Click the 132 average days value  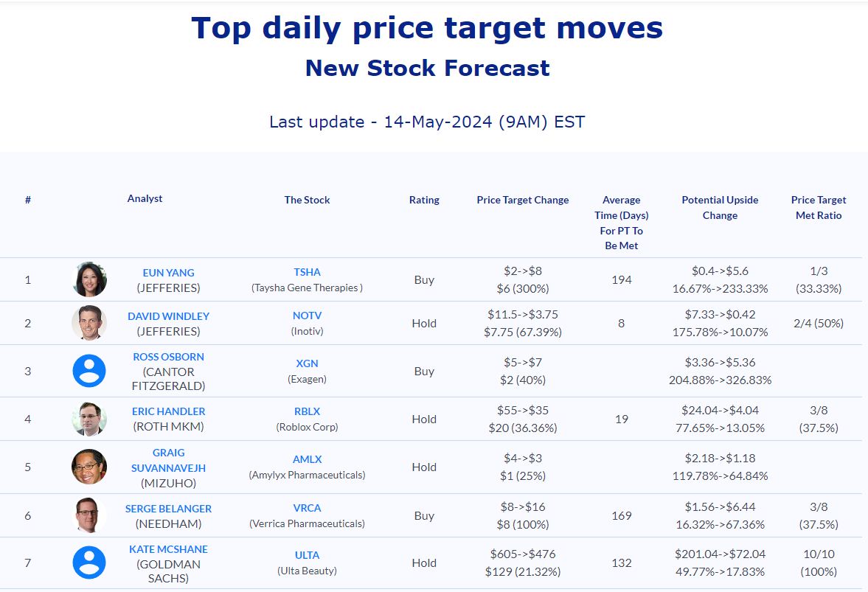621,563
